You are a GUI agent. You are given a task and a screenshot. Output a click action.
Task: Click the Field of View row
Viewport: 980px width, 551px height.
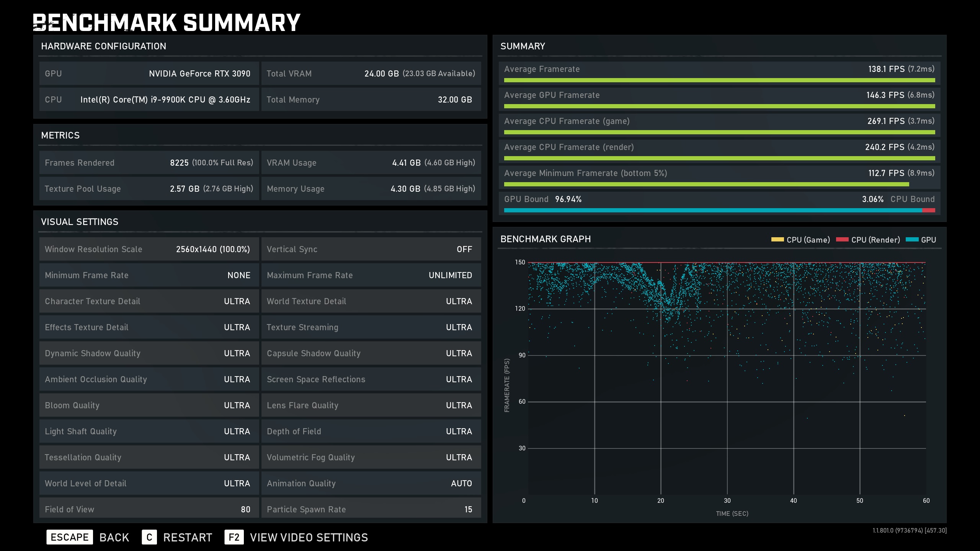coord(149,509)
